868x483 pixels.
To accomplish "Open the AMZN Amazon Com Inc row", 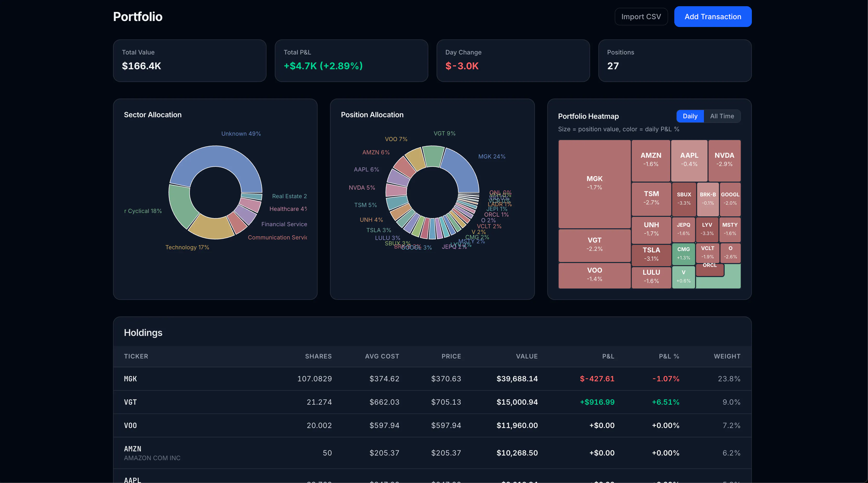I will tap(432, 453).
